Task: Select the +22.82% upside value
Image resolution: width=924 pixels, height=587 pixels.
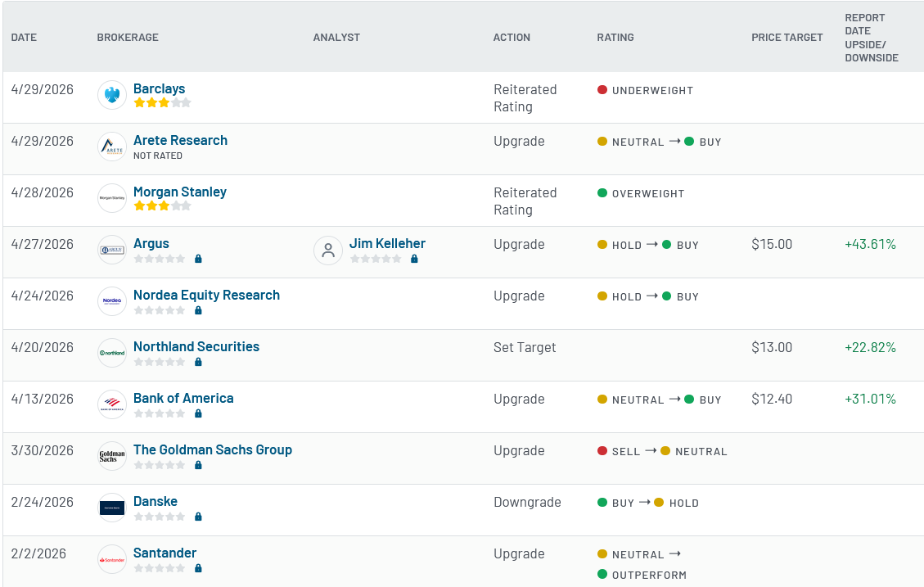Action: pyautogui.click(x=870, y=347)
